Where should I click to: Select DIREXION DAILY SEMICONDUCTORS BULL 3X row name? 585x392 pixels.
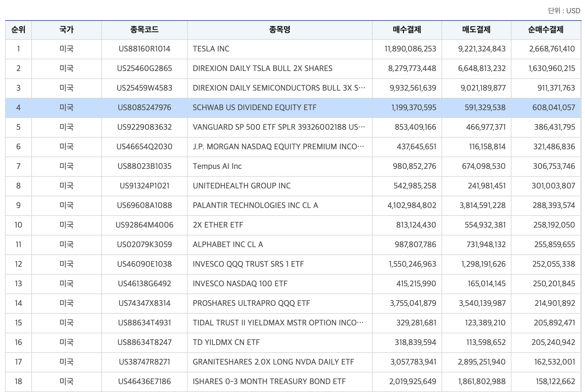click(x=279, y=88)
